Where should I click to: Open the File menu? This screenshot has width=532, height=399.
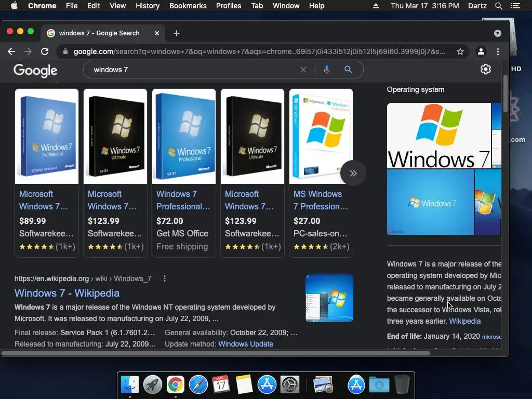pyautogui.click(x=72, y=6)
